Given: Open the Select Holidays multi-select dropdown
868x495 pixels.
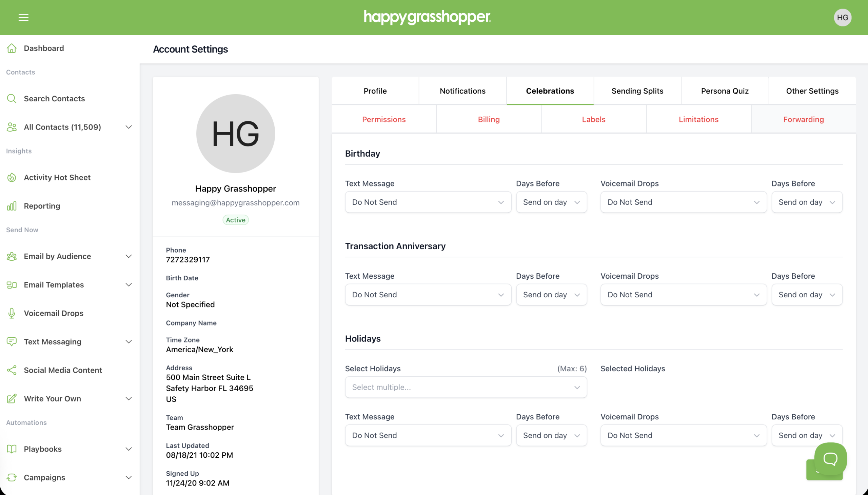Looking at the screenshot, I should (466, 387).
